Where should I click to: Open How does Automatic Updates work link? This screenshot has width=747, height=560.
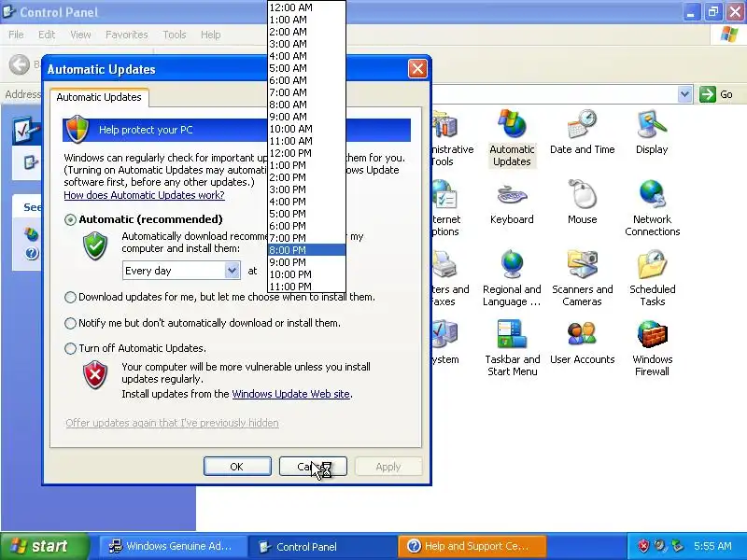144,195
